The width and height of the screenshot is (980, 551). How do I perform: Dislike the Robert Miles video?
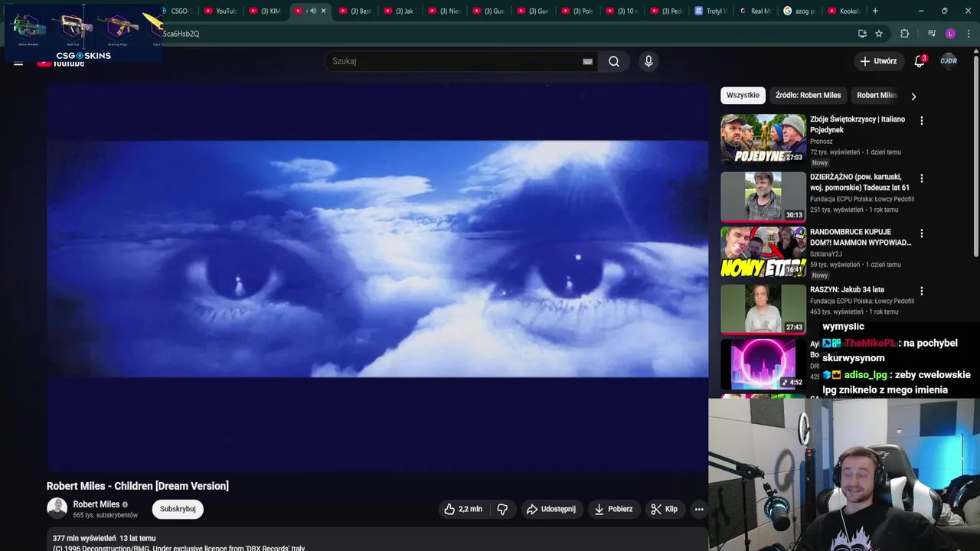point(502,509)
